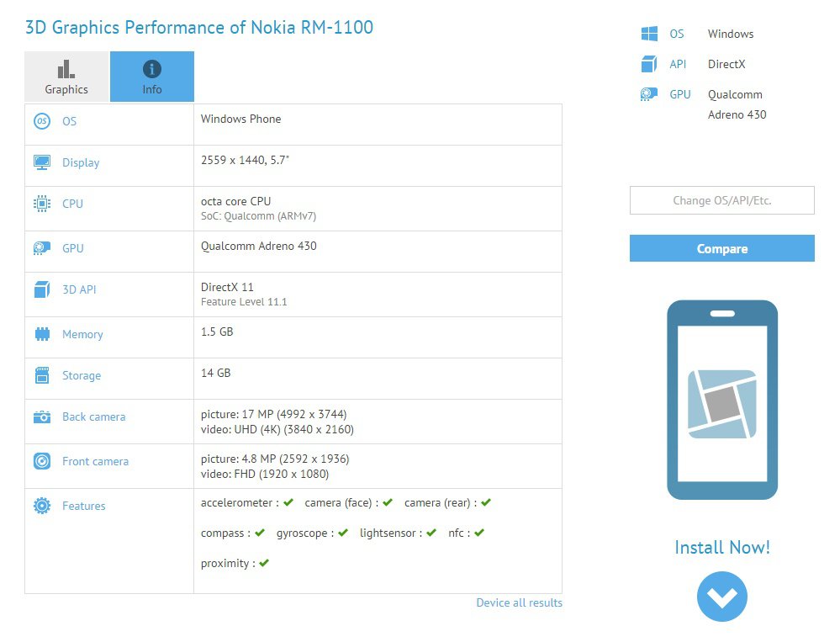Click the Install Now! link
The image size is (840, 642).
pos(722,547)
